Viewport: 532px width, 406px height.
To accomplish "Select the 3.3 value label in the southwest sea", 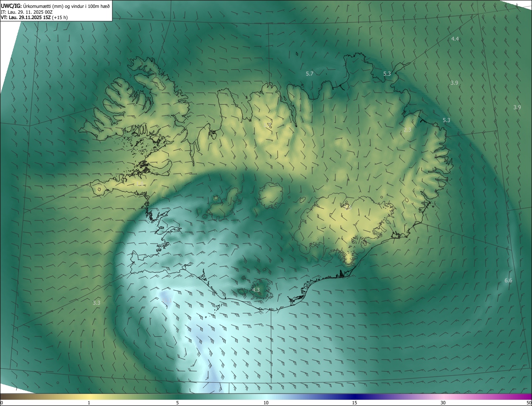I will point(96,303).
